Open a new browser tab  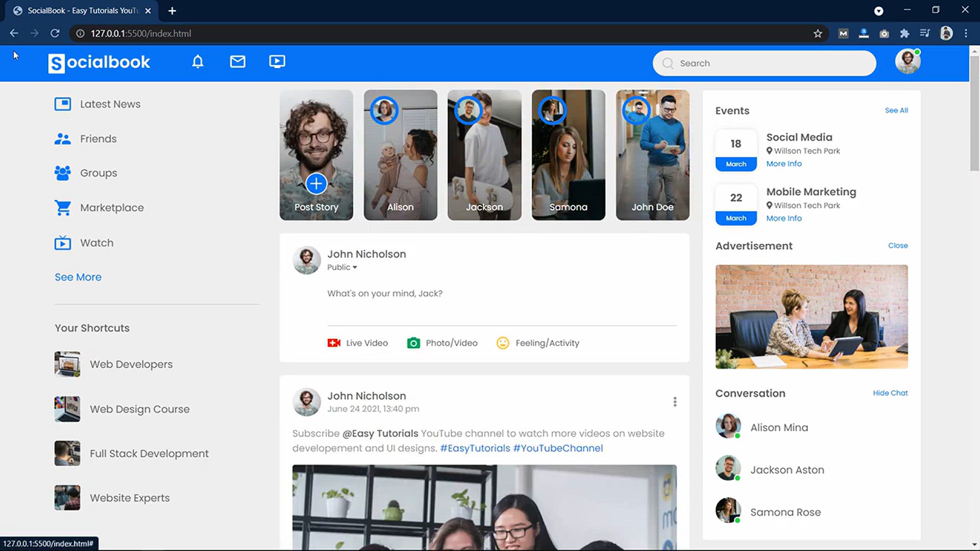(172, 11)
